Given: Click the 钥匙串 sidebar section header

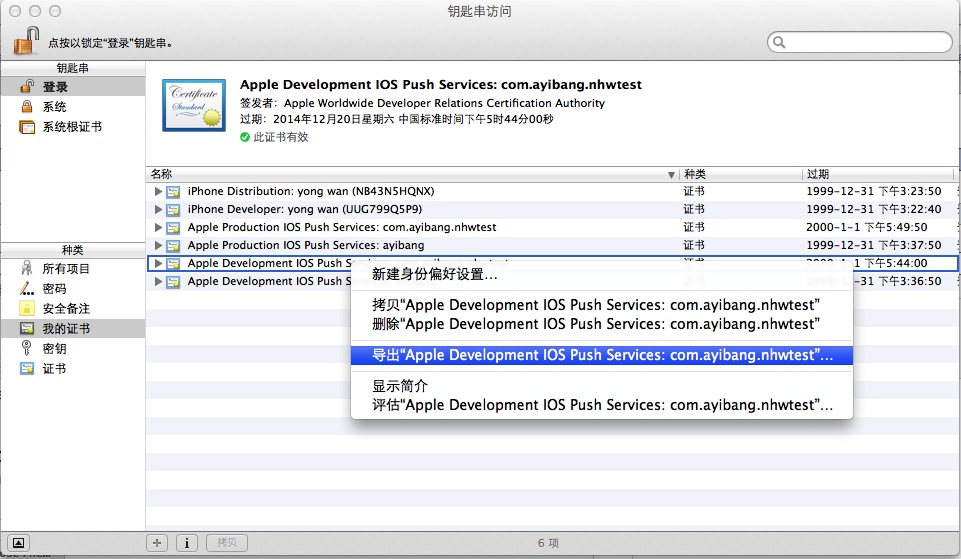Looking at the screenshot, I should 72,68.
